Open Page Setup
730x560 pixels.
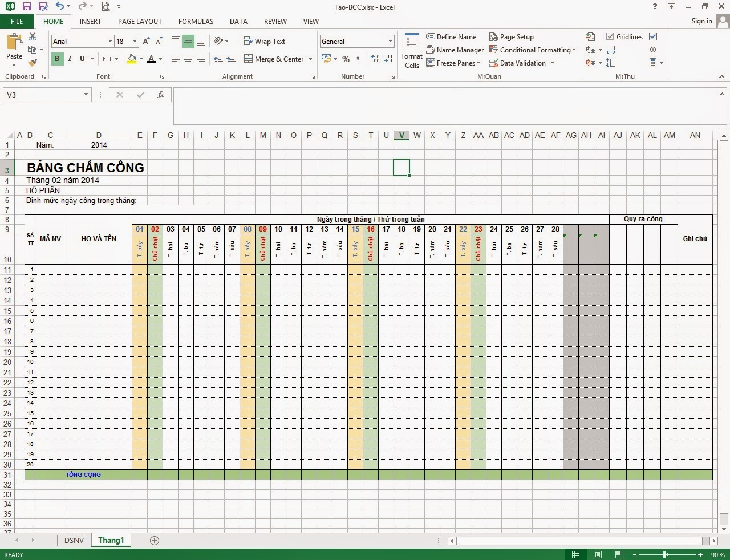512,37
